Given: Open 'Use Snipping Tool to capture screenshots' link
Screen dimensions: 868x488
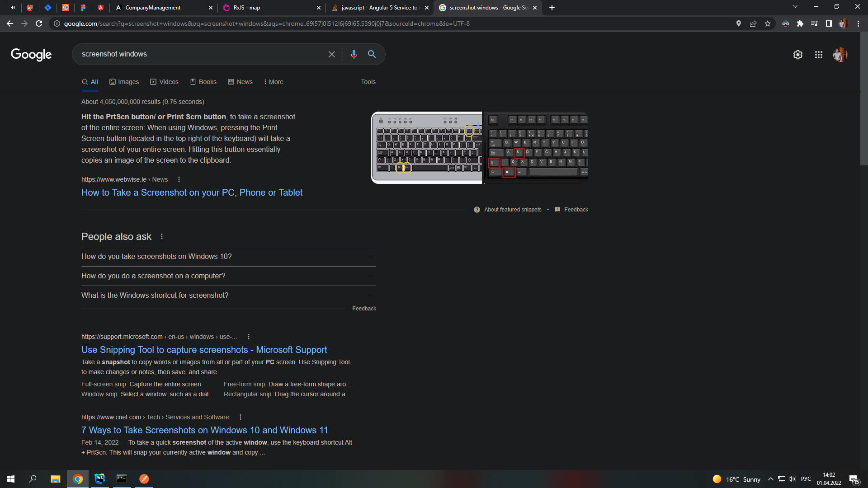Looking at the screenshot, I should 204,350.
